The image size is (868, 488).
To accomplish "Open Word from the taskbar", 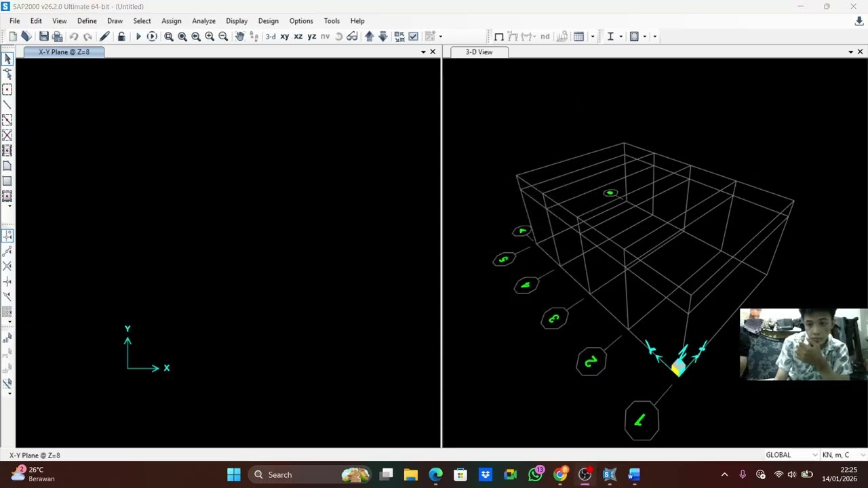I will (634, 474).
